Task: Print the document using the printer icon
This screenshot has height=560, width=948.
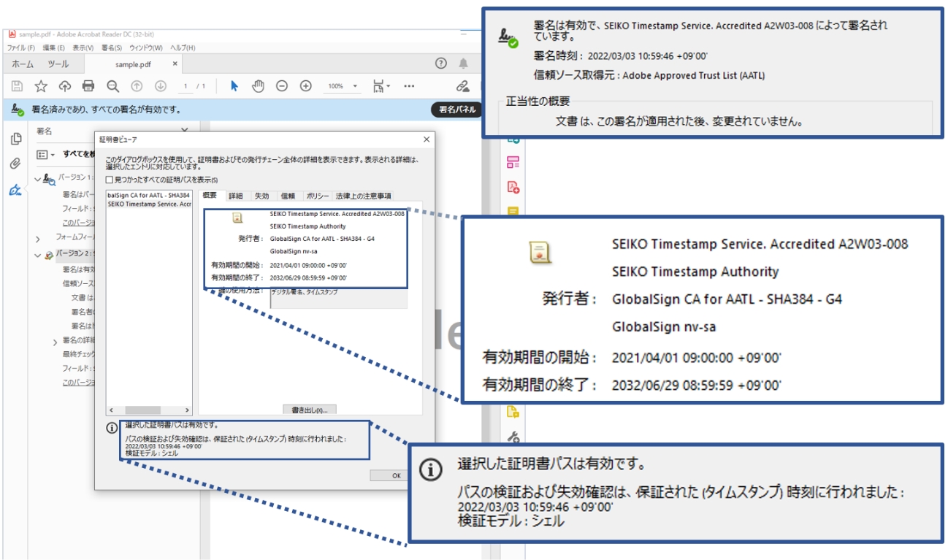Action: 88,86
